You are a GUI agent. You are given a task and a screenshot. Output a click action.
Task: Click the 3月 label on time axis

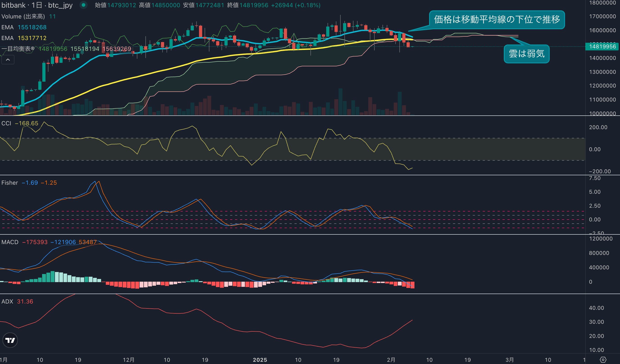[x=509, y=360]
